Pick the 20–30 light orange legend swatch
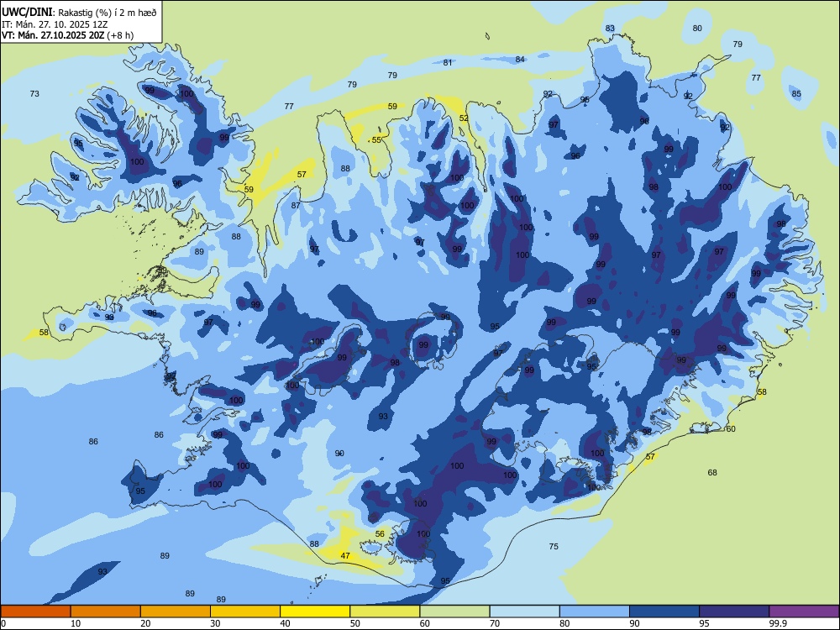Image resolution: width=840 pixels, height=630 pixels. (176, 612)
